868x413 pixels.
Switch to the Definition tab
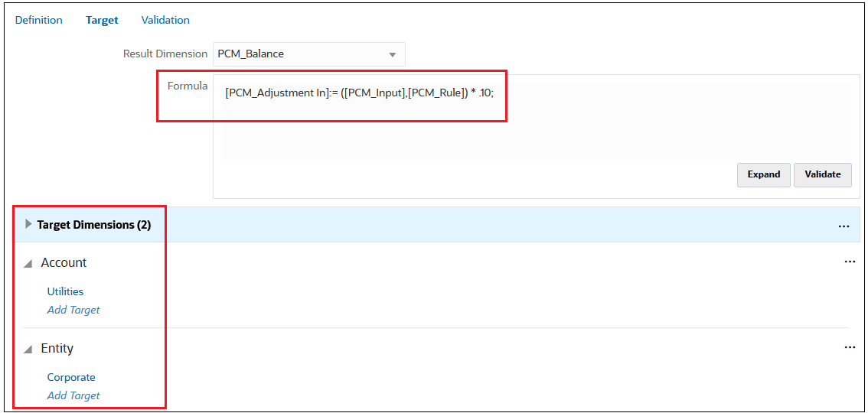click(39, 20)
